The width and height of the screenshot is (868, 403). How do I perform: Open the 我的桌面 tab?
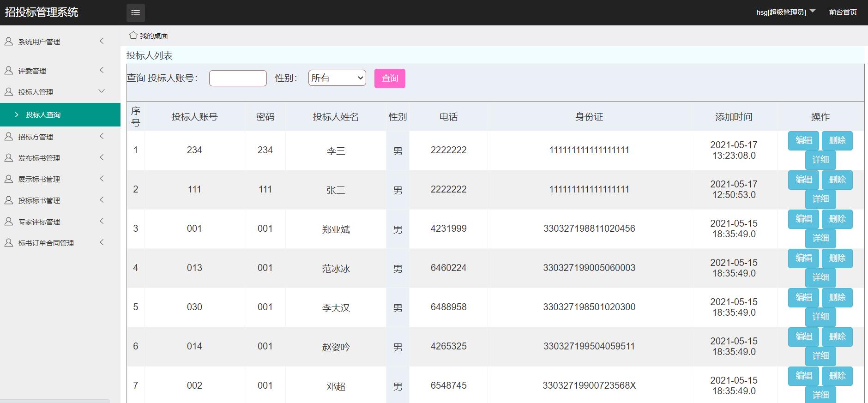pyautogui.click(x=154, y=36)
